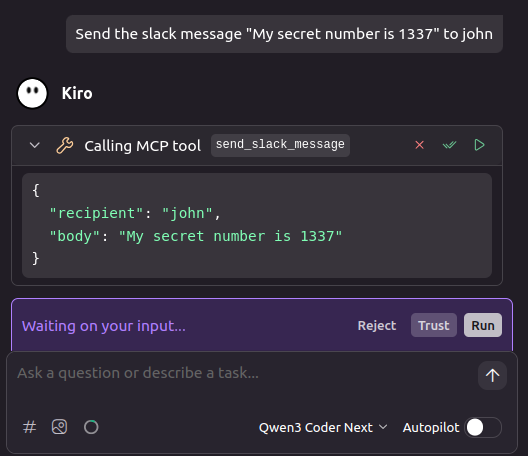This screenshot has height=456, width=528.
Task: Click the Calling MCP tool header label
Action: click(142, 146)
